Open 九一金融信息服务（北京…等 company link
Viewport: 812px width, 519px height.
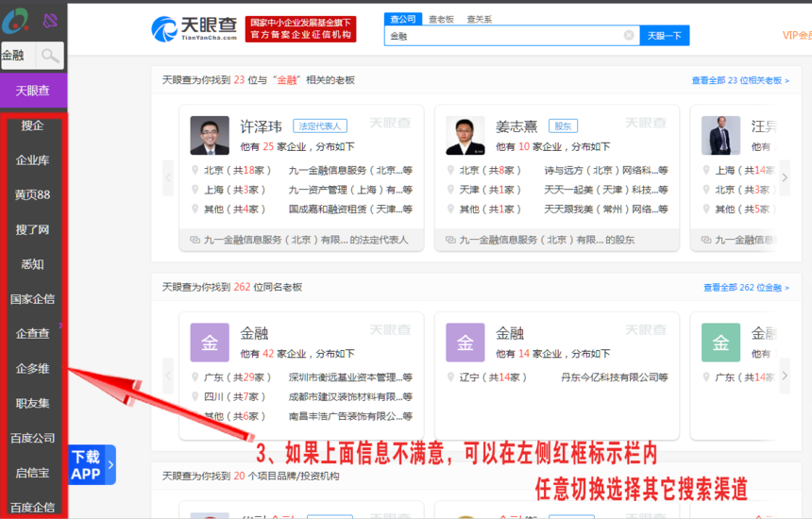click(350, 170)
